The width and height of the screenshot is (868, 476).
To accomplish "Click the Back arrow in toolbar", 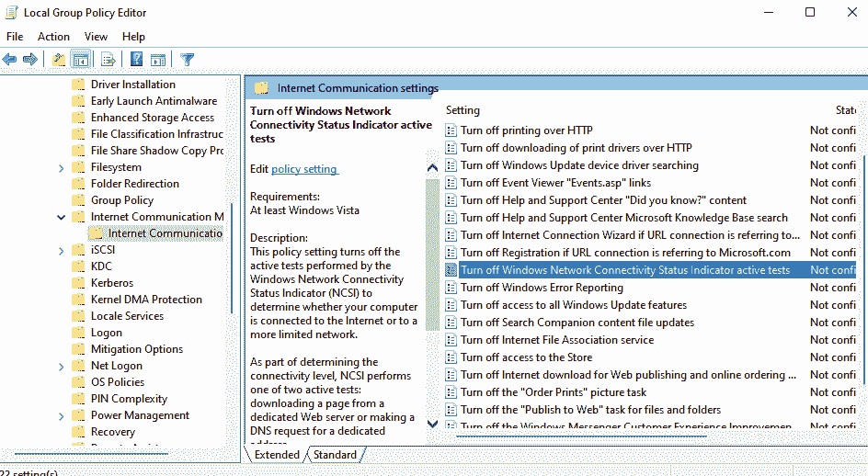I will pos(10,60).
